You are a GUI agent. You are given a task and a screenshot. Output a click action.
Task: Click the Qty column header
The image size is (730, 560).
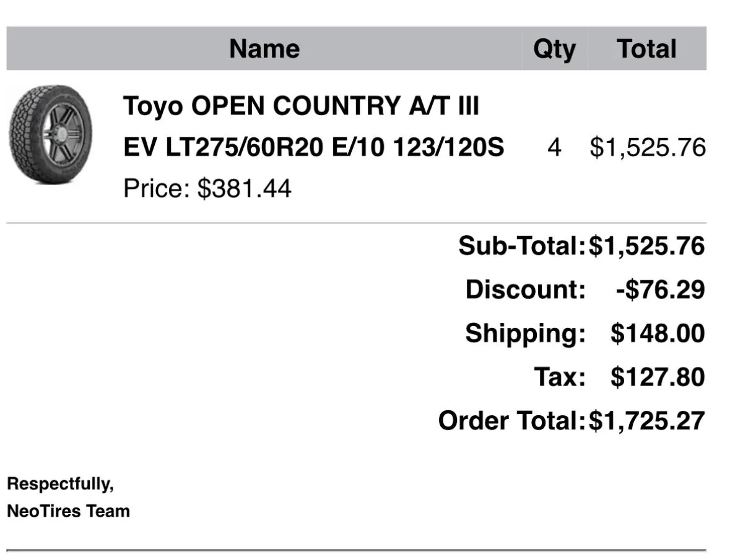[x=554, y=49]
